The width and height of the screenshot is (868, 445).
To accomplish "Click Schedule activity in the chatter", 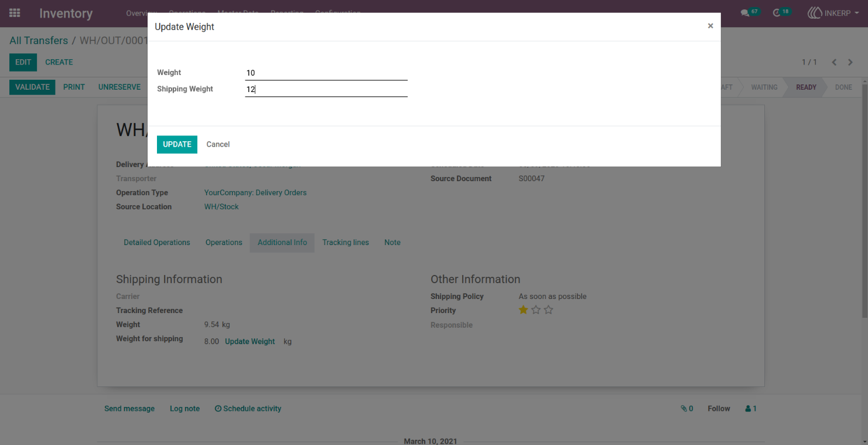I will click(248, 409).
